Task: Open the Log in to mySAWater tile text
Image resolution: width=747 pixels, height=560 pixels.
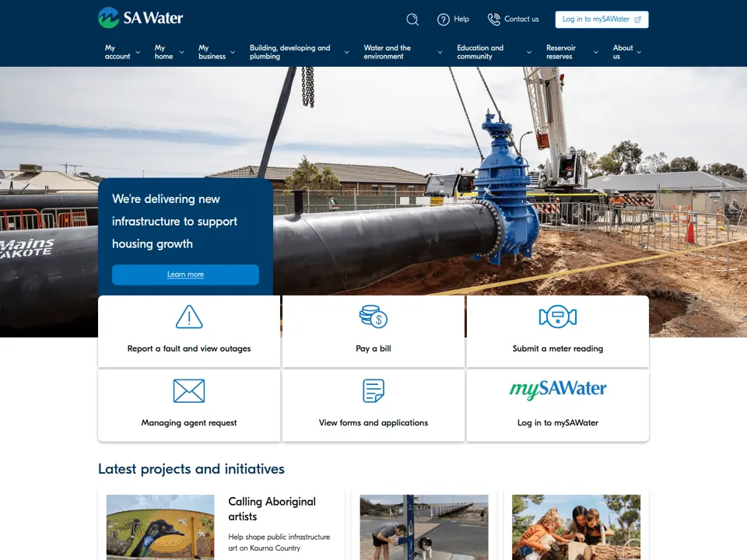Action: [x=558, y=423]
